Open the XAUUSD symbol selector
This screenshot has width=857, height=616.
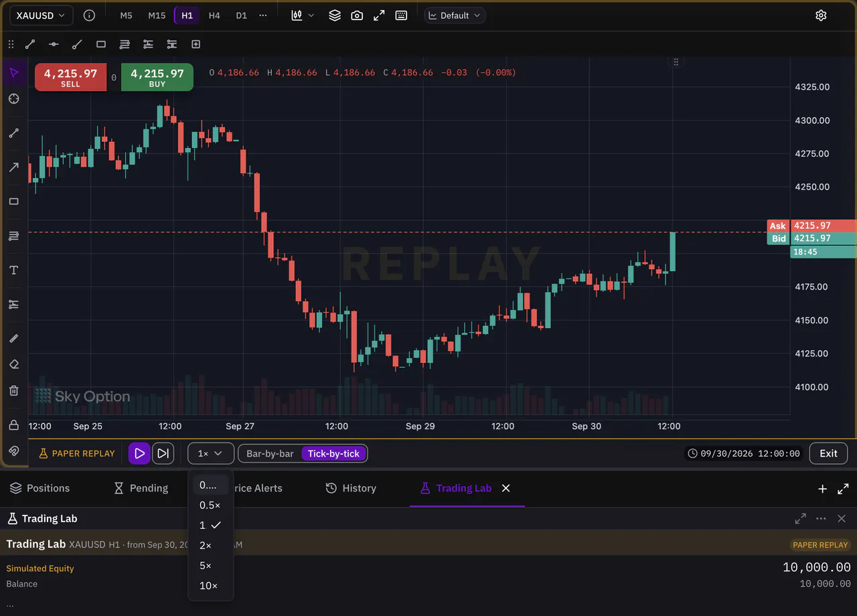41,15
